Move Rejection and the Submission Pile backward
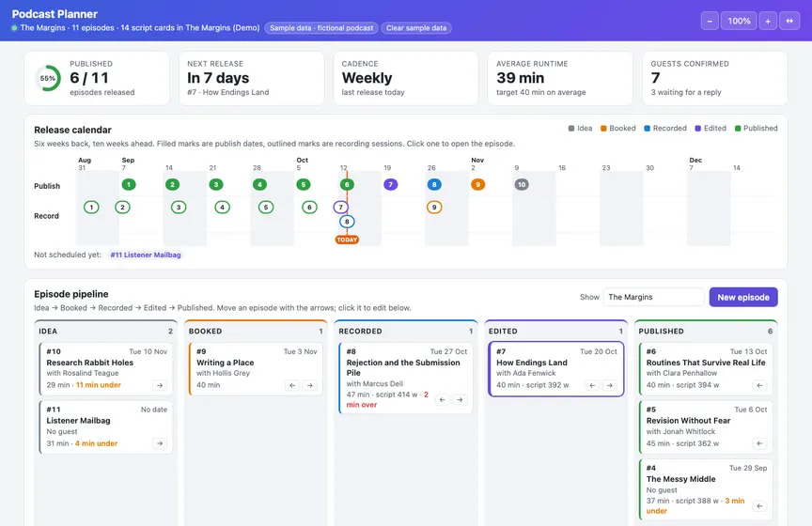Image resolution: width=812 pixels, height=526 pixels. 443,400
